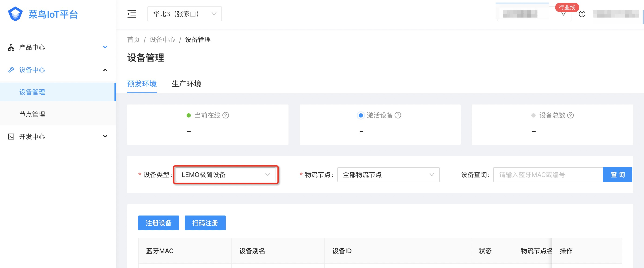Open the 华北3（张家口）region dropdown

click(x=184, y=14)
